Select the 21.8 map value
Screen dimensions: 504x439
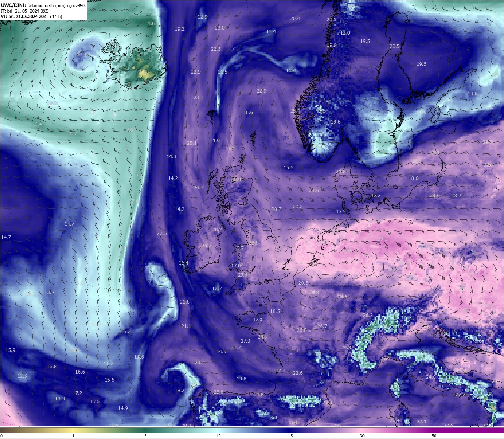[185, 302]
